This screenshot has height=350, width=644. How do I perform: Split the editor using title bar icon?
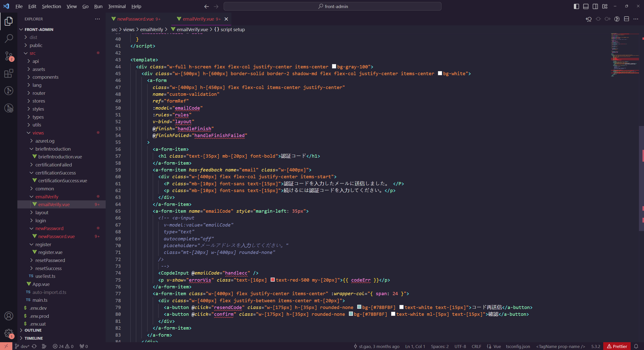pos(626,19)
